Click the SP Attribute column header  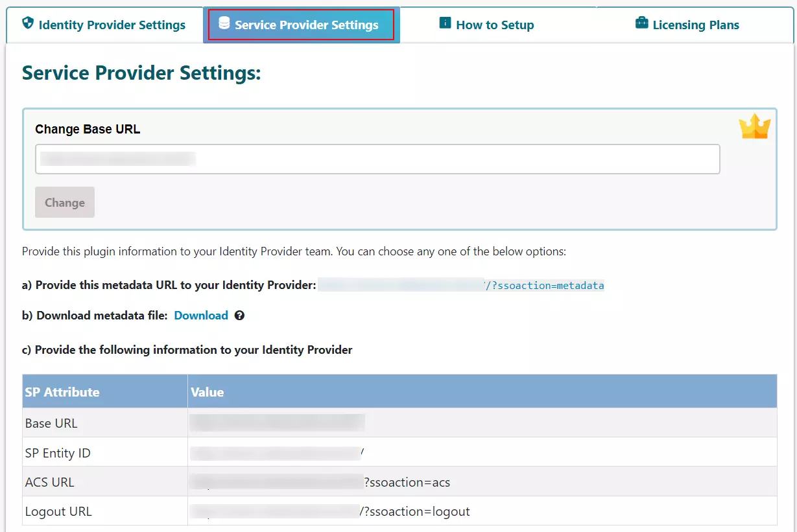click(62, 392)
